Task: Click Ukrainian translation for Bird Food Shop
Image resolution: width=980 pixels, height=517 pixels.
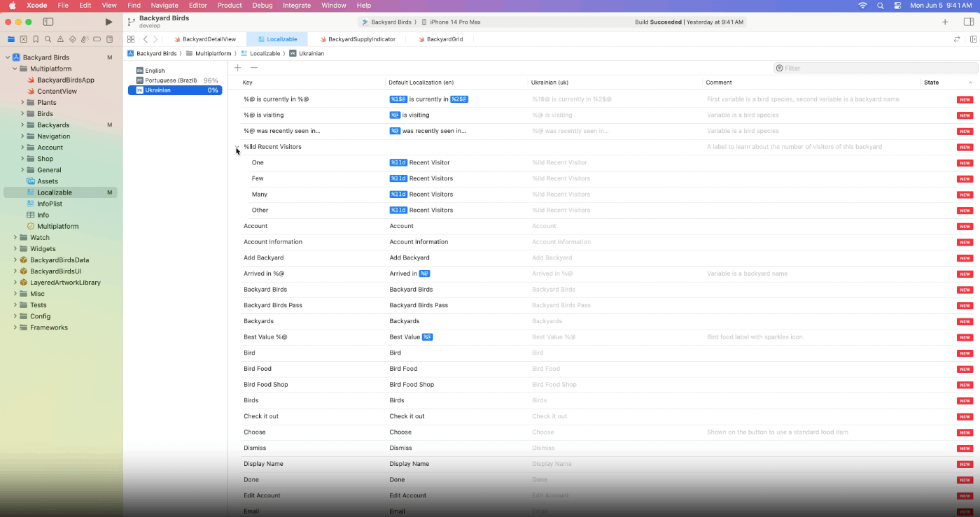Action: (x=554, y=385)
